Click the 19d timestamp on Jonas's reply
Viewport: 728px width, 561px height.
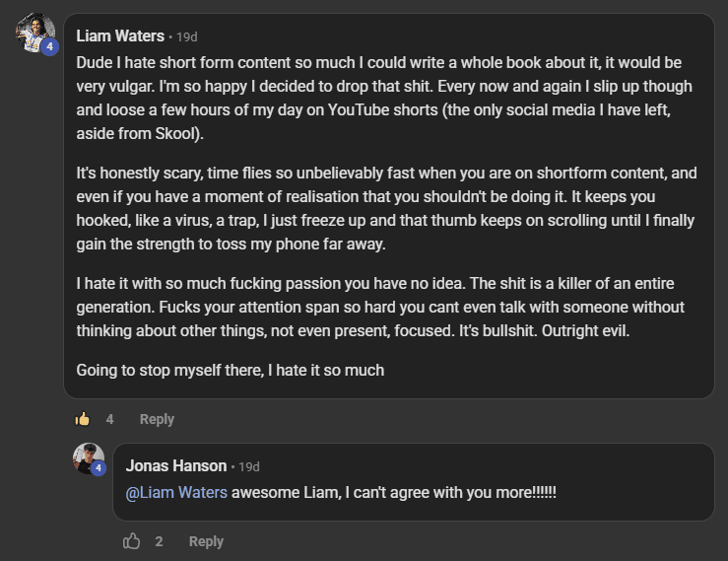point(249,466)
